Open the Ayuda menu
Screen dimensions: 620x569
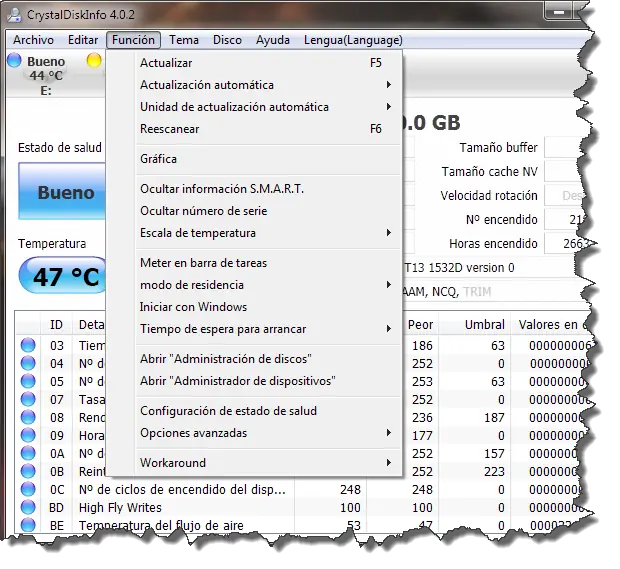click(x=273, y=40)
